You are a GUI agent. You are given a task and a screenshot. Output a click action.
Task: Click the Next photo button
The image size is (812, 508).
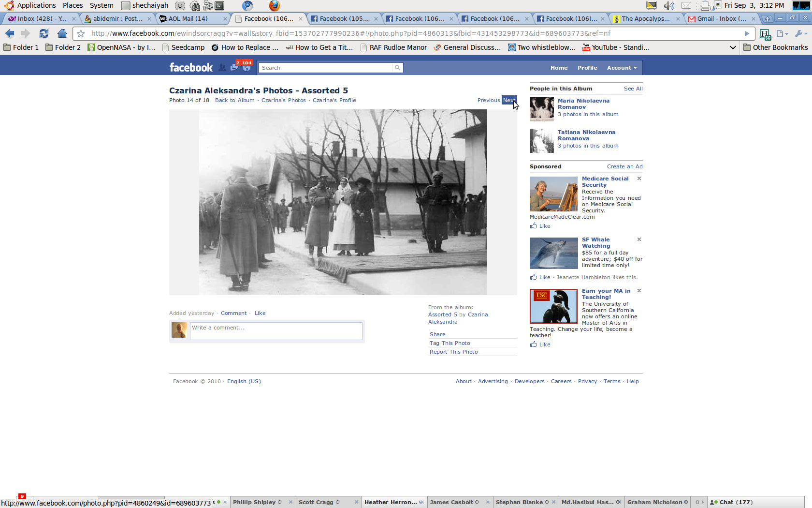509,100
